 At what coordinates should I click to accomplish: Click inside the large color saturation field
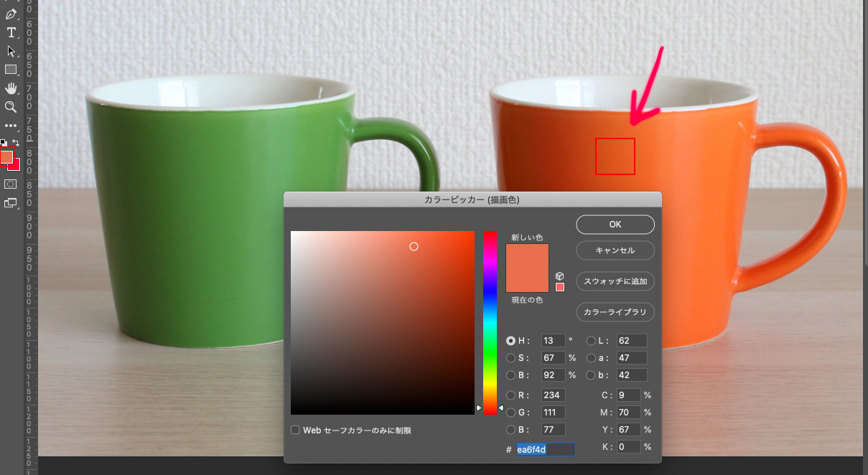click(x=383, y=323)
